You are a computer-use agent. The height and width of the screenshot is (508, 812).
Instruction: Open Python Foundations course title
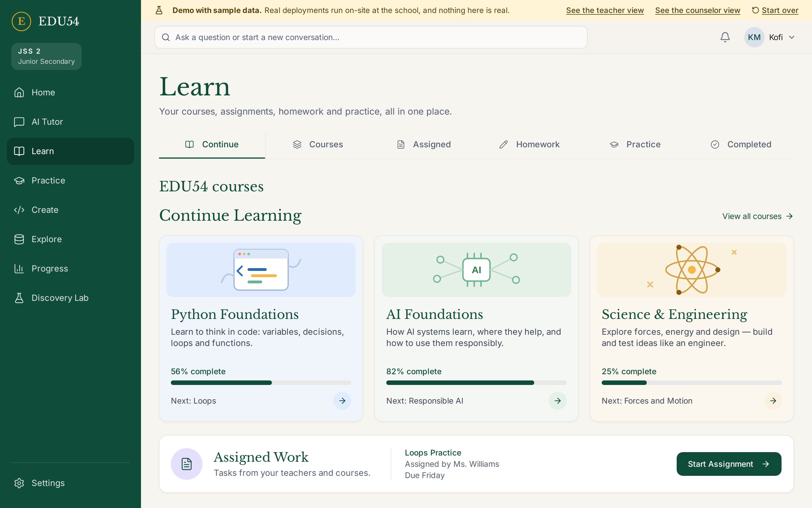pos(235,314)
